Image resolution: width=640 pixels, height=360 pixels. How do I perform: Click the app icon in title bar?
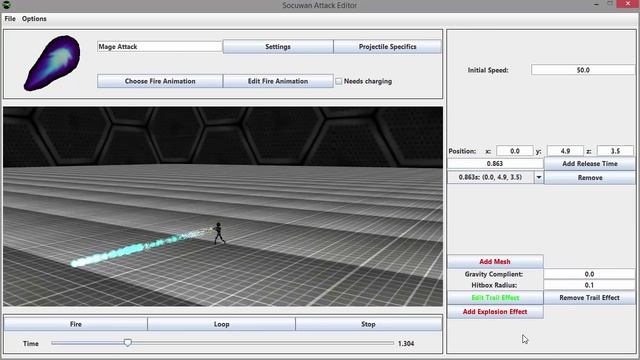[7, 5]
